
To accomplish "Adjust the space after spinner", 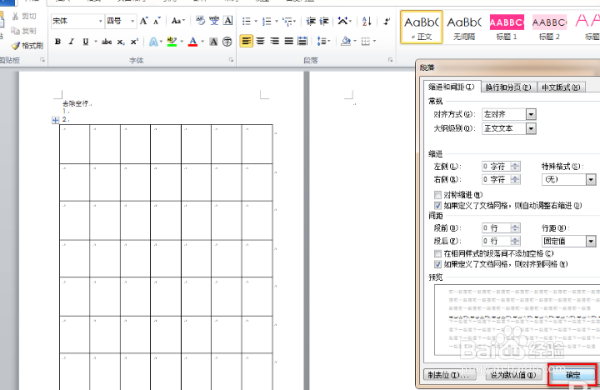I will click(515, 241).
